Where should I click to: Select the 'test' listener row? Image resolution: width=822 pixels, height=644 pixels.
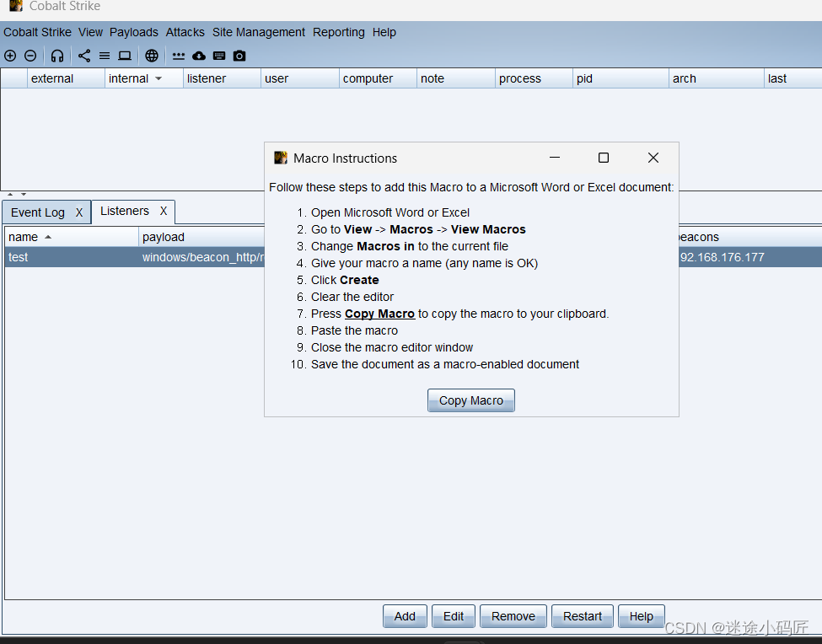tap(413, 257)
